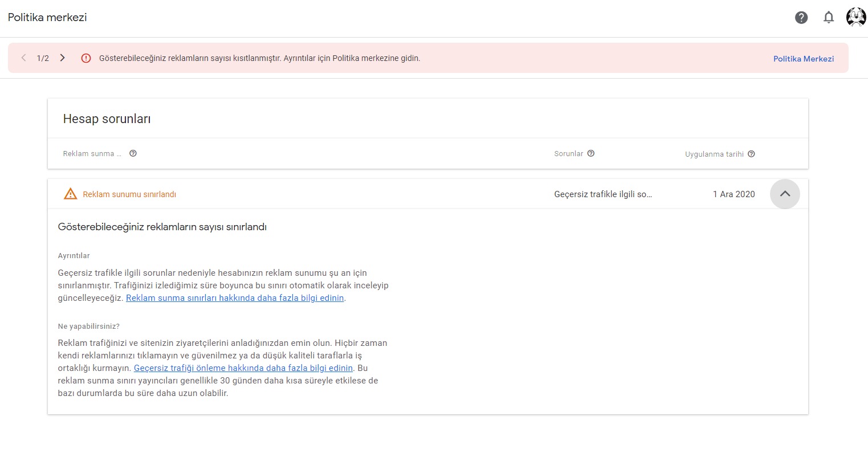Click help icon next to Uygulanma tarihi

751,154
